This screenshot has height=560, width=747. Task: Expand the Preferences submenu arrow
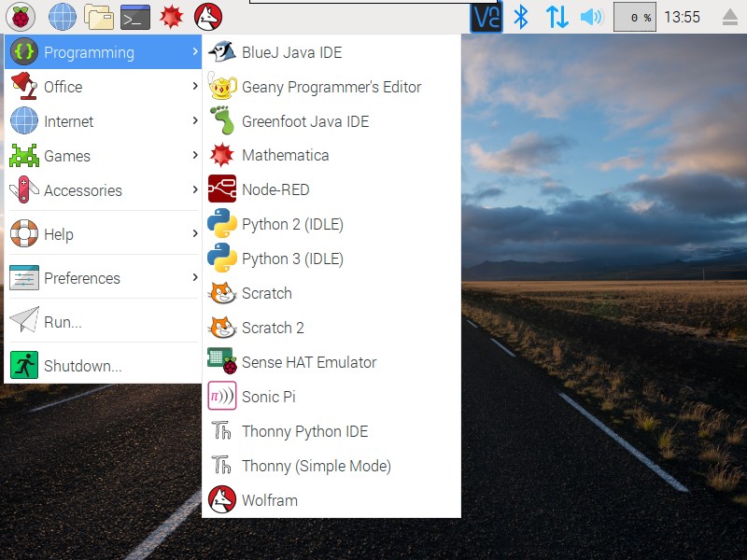(x=195, y=277)
